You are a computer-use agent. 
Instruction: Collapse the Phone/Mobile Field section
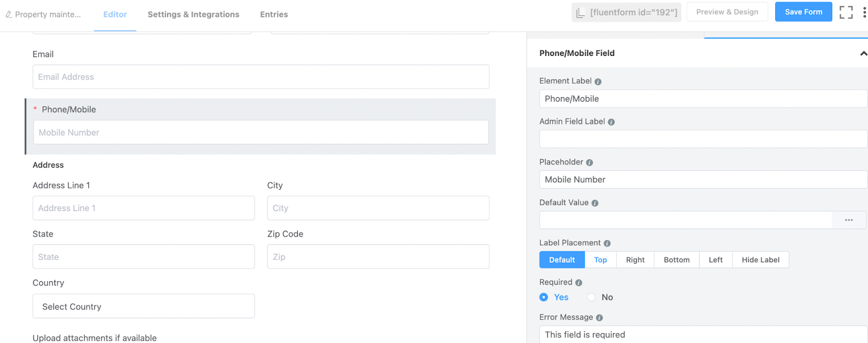click(863, 53)
